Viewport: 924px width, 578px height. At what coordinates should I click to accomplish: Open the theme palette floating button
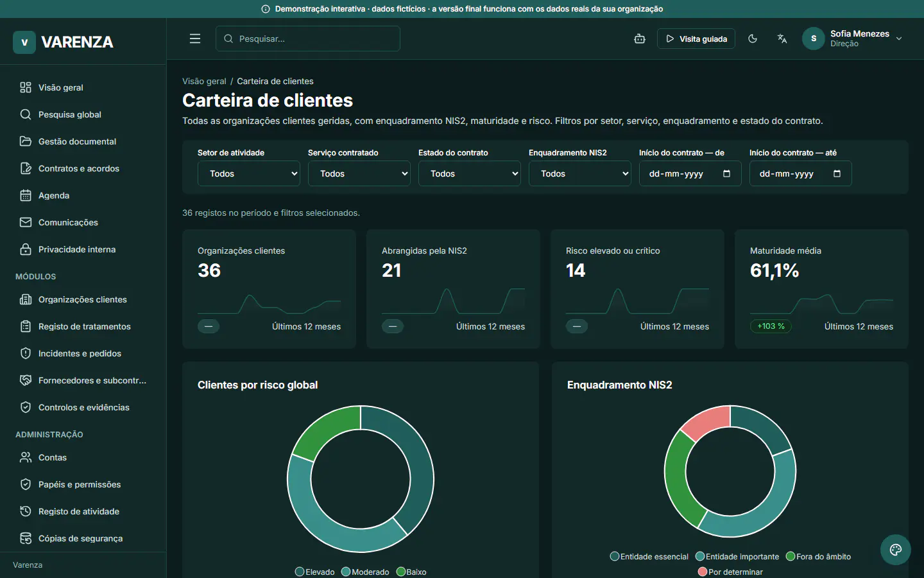[896, 550]
